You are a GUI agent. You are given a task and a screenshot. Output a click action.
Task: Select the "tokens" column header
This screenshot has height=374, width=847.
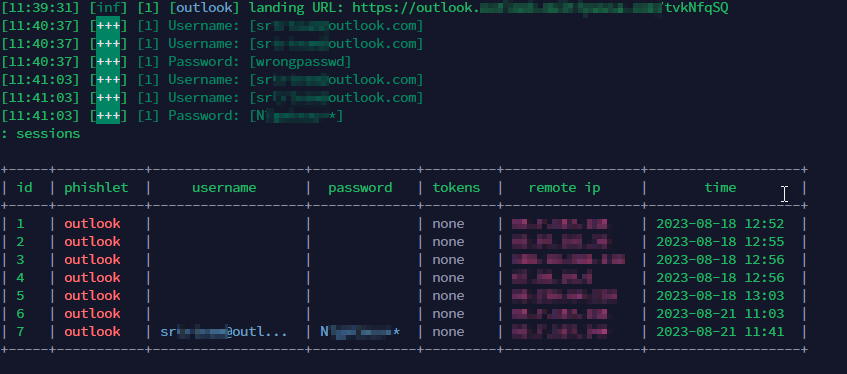point(456,188)
